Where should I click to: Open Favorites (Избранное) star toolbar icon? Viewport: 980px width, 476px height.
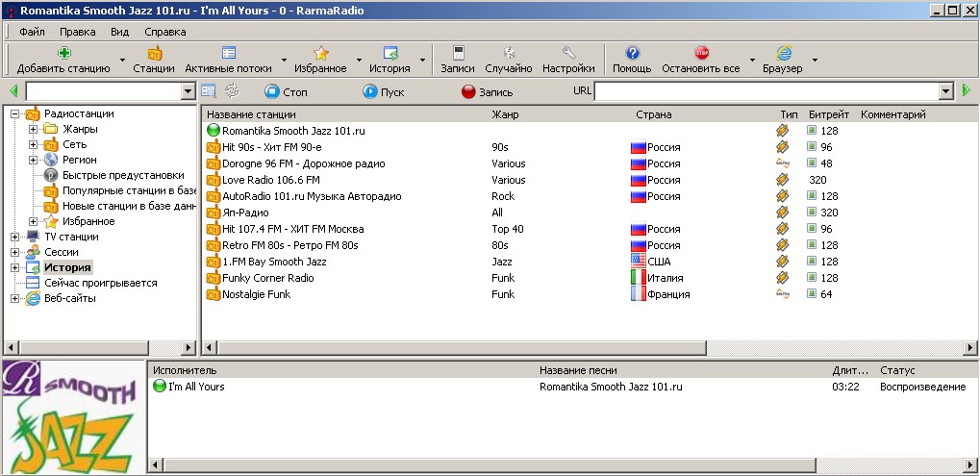tap(320, 53)
